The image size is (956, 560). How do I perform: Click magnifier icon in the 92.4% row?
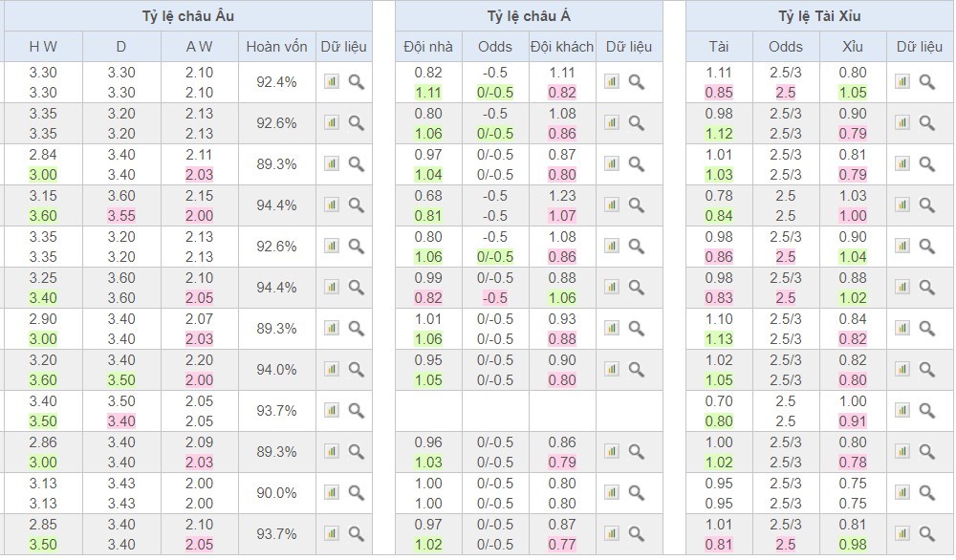click(356, 82)
